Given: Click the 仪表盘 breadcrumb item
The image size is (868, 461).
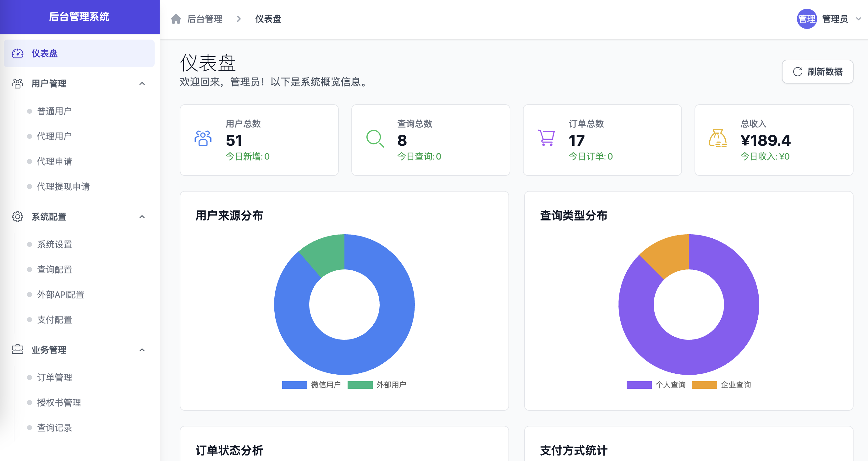Looking at the screenshot, I should click(x=268, y=19).
